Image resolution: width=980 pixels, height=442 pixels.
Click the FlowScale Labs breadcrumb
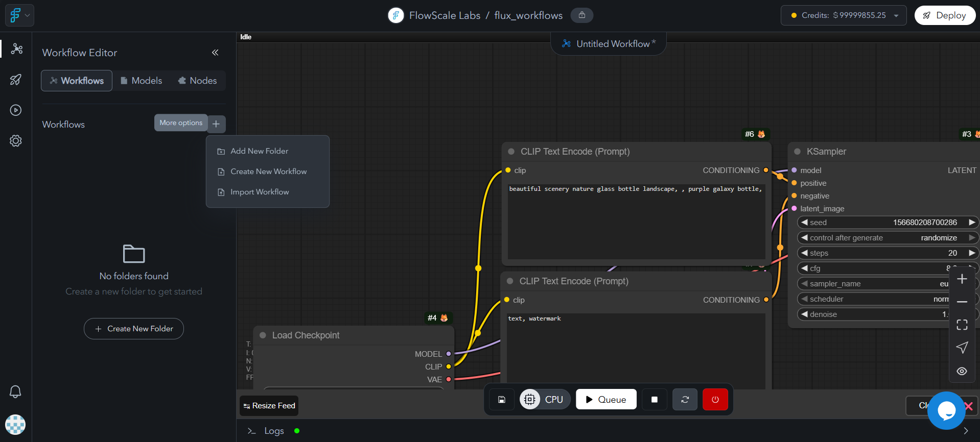(445, 15)
